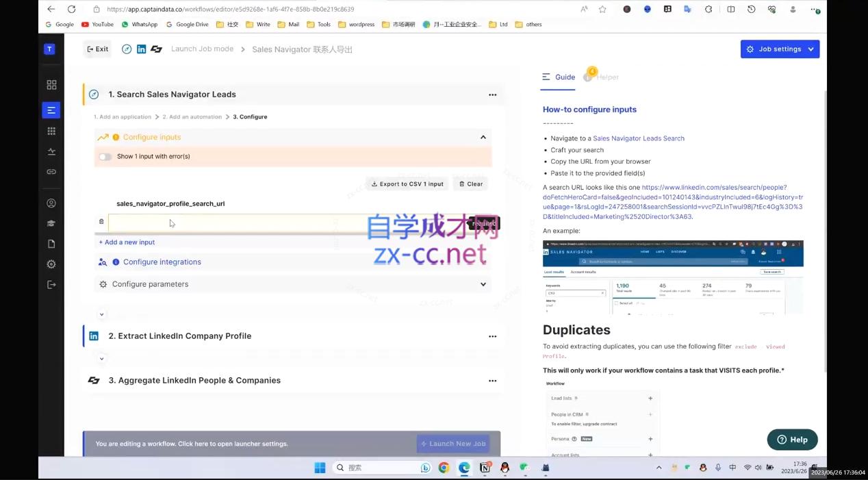Click the browser back arrow
The width and height of the screenshot is (868, 480).
click(51, 10)
